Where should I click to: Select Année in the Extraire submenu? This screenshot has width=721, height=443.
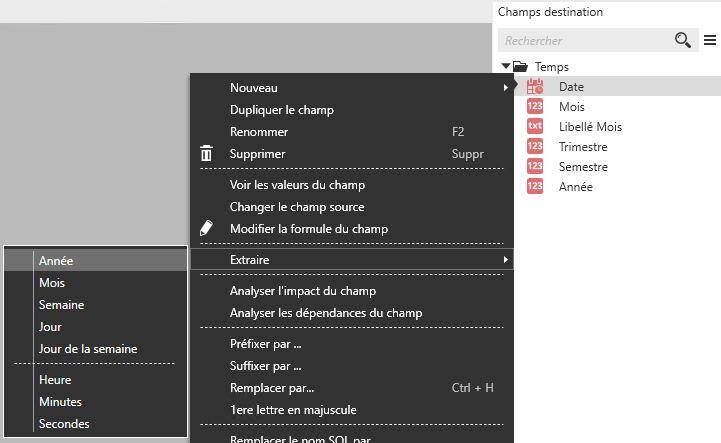coord(56,260)
